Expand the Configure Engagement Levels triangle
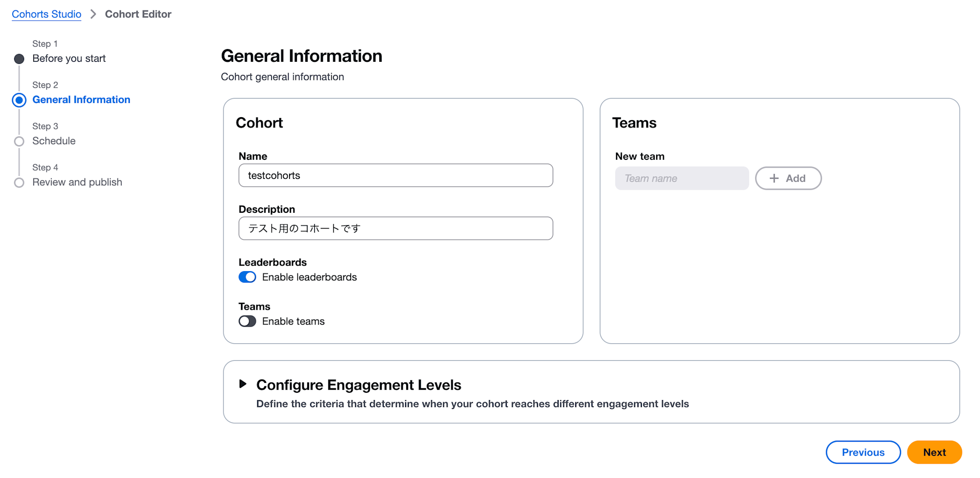 click(x=243, y=384)
